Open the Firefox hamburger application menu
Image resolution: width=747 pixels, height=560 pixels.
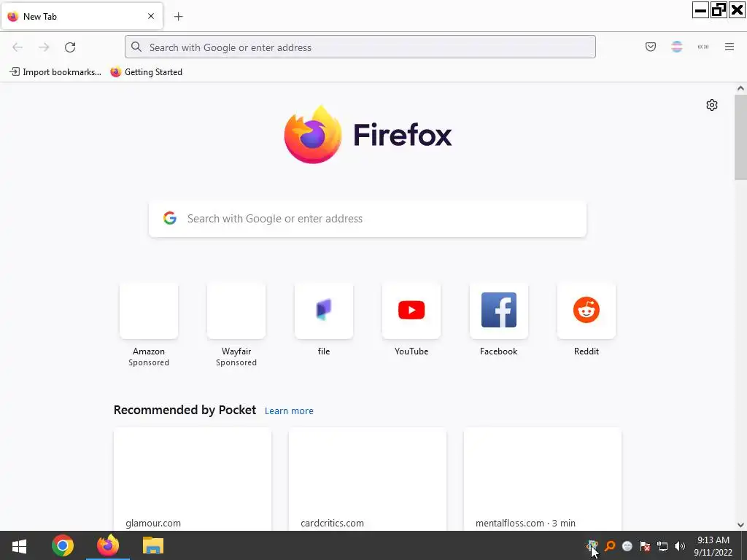[729, 47]
